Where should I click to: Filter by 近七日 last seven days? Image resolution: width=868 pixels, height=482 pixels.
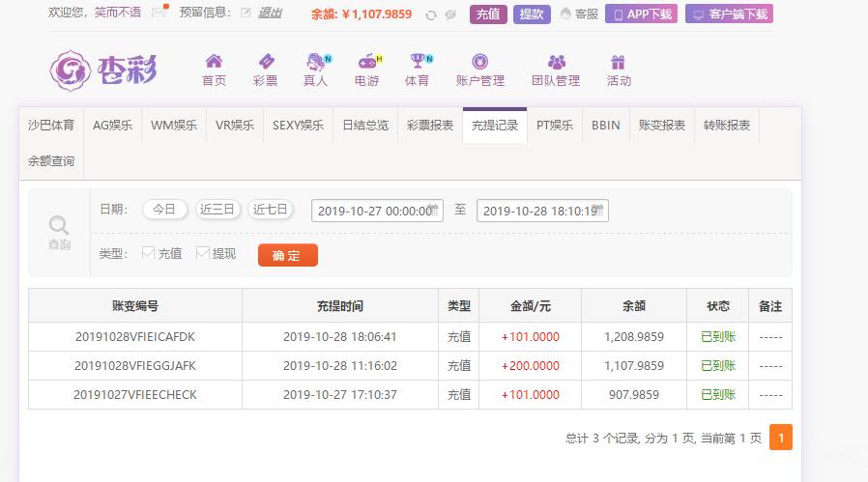[270, 210]
